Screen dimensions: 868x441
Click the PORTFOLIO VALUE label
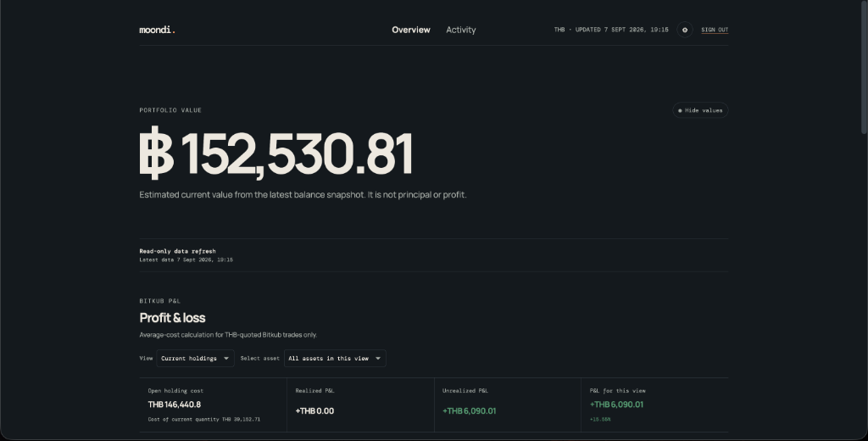170,110
